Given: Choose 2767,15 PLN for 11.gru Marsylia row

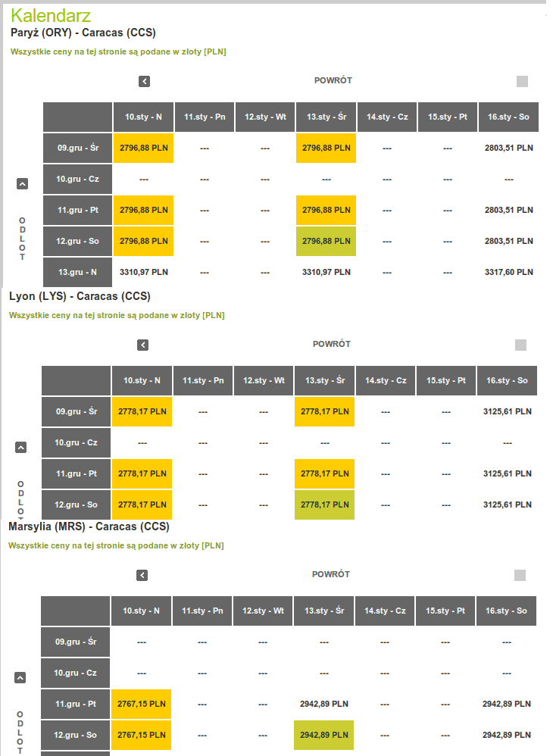Looking at the screenshot, I should pos(141,704).
